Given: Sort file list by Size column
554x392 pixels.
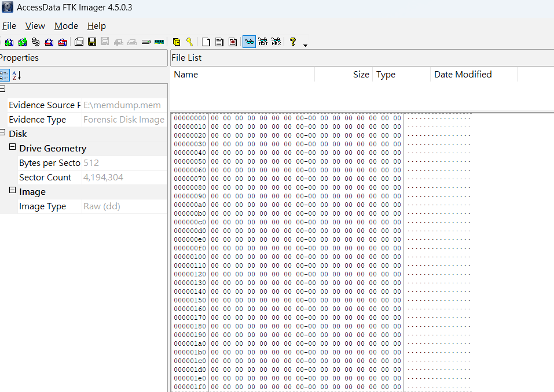Looking at the screenshot, I should (x=343, y=75).
